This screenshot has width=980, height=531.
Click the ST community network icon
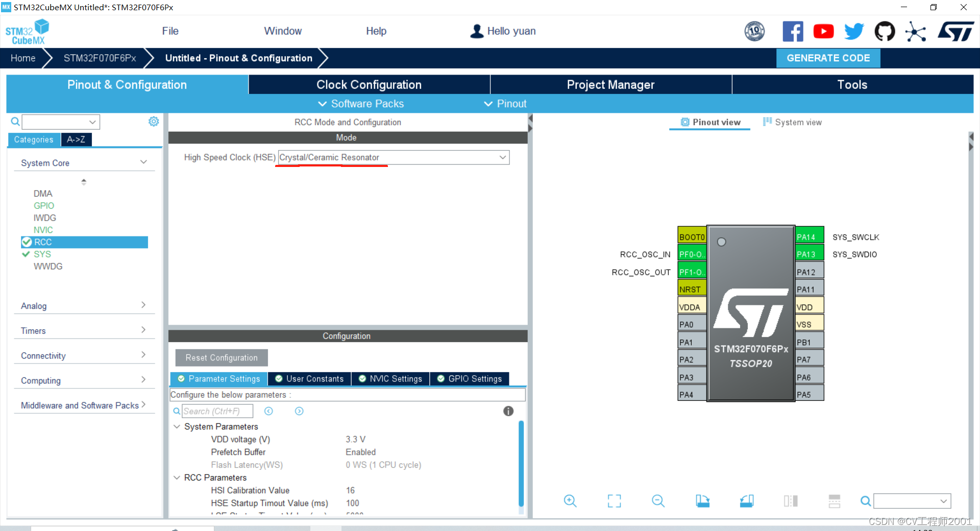916,32
